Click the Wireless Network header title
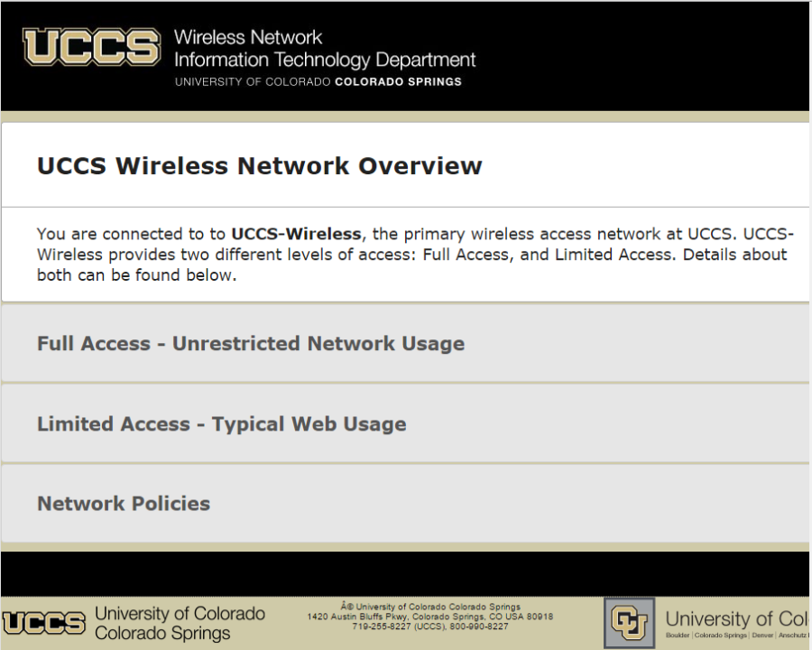This screenshot has width=812, height=650. click(248, 37)
